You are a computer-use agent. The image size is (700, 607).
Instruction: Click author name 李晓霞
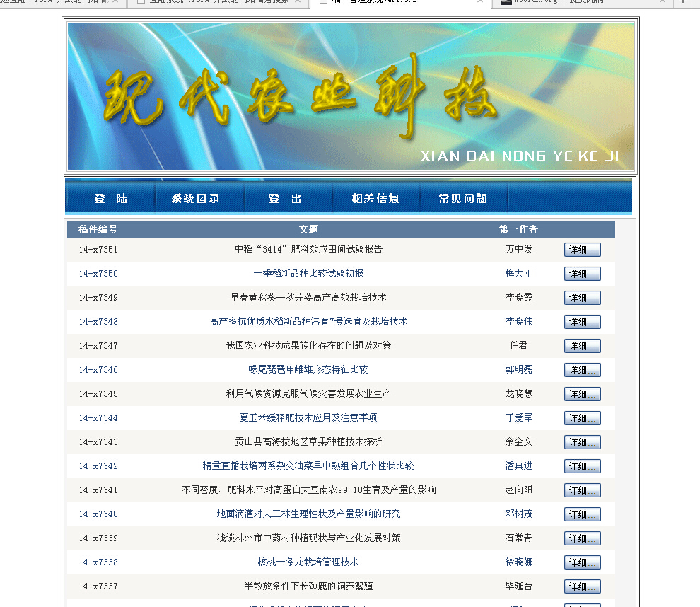coord(519,297)
